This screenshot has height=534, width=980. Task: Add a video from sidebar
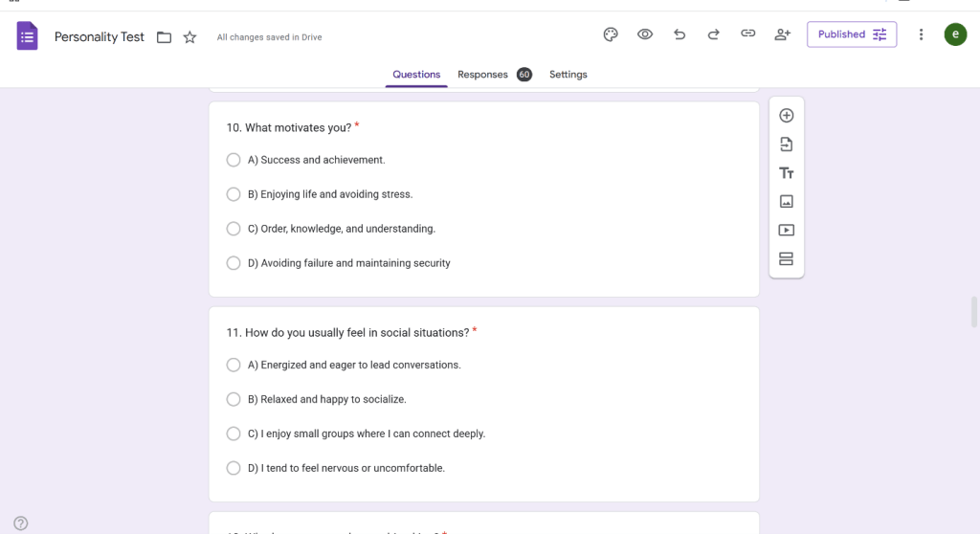click(x=787, y=231)
